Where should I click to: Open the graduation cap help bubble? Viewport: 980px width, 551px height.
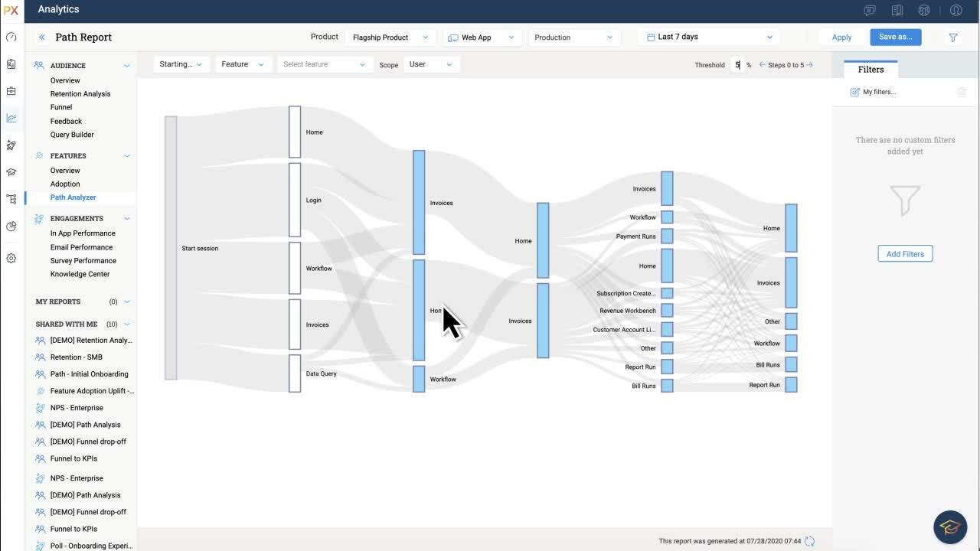(x=950, y=527)
